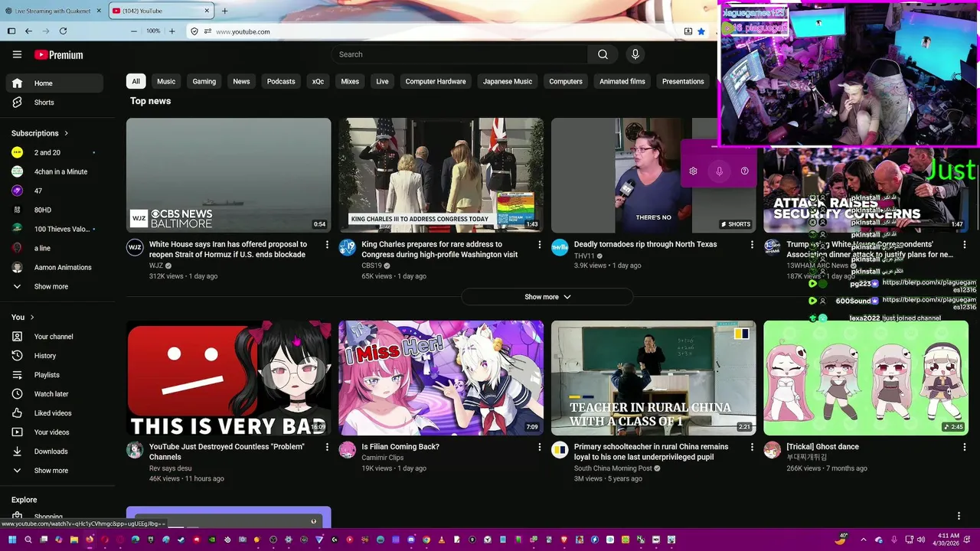Select the Computer Hardware filter chip
Screen dimensions: 980x551
coord(436,81)
